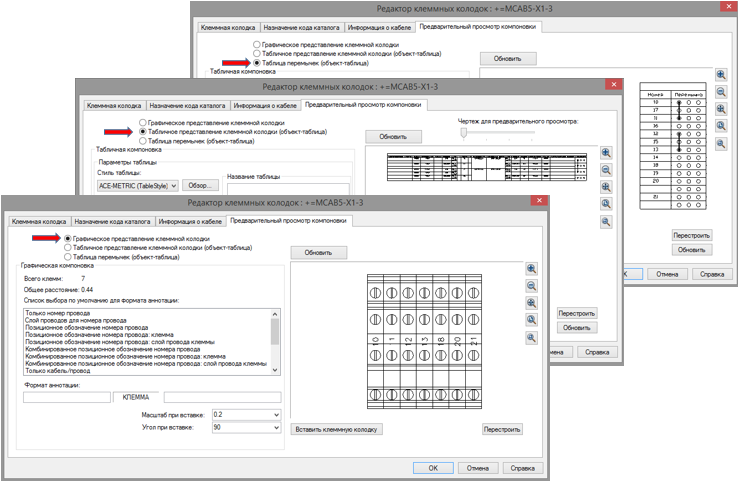Close the front Редактор клеммных колодок window
Viewport: 738px width, 481px height.
point(539,200)
